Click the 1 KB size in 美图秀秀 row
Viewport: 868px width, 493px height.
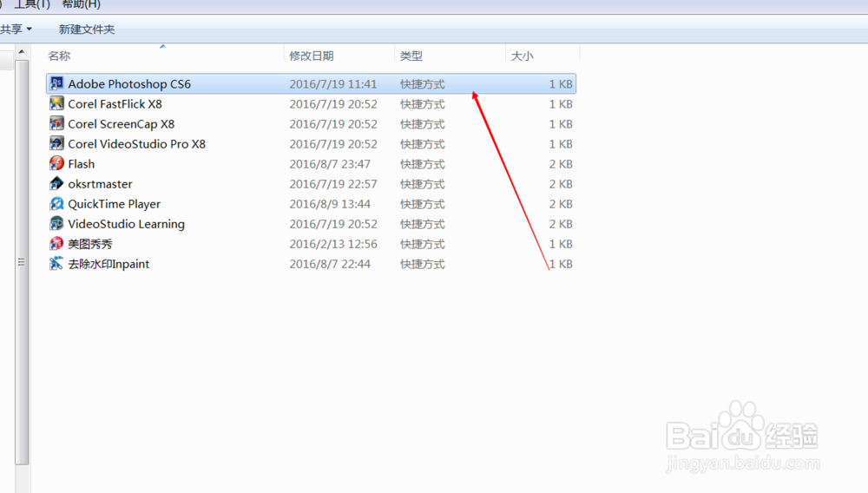561,244
